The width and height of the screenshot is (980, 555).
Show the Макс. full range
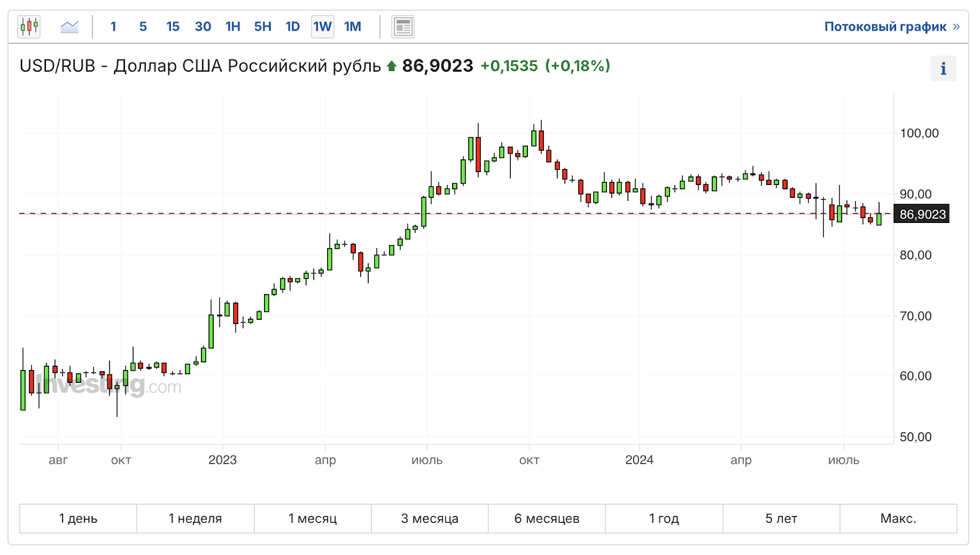[899, 519]
